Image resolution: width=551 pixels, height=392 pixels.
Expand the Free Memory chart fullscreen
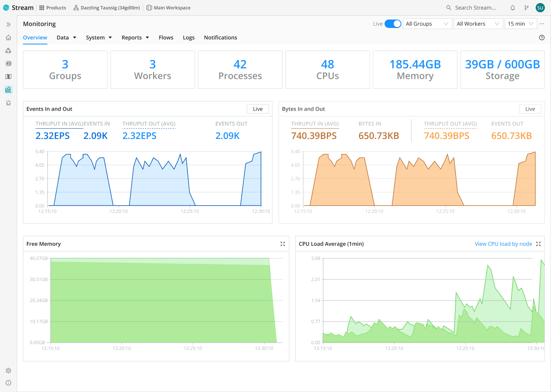pyautogui.click(x=283, y=244)
